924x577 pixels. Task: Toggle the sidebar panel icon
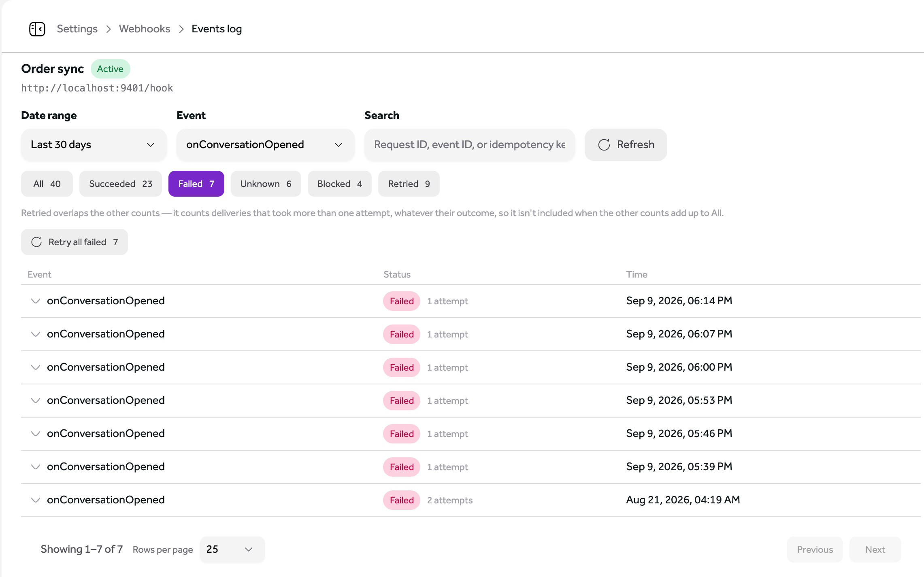point(37,29)
